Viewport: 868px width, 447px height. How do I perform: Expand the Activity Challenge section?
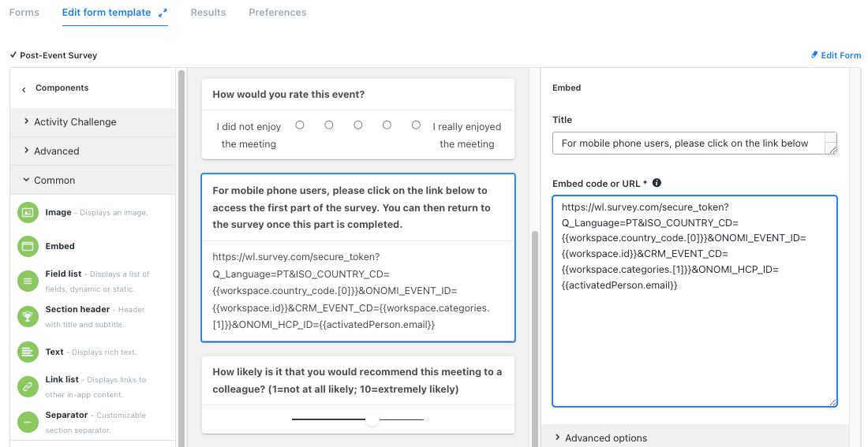pyautogui.click(x=92, y=122)
